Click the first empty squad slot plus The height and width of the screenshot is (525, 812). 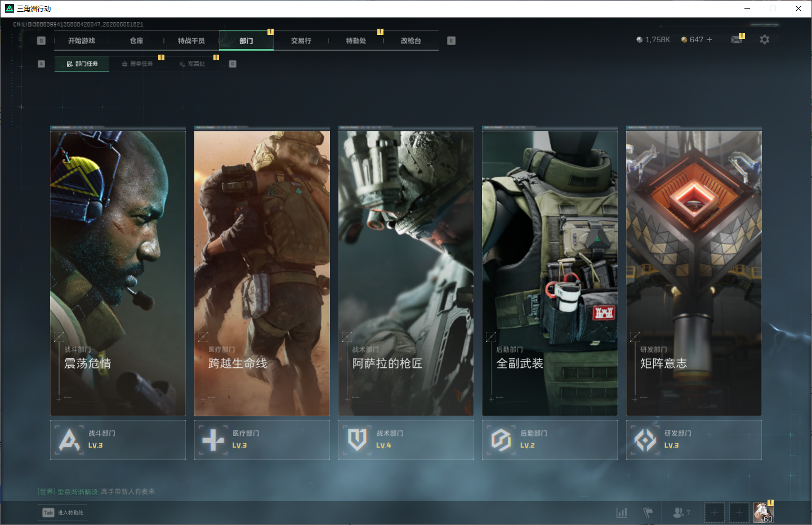pyautogui.click(x=715, y=513)
